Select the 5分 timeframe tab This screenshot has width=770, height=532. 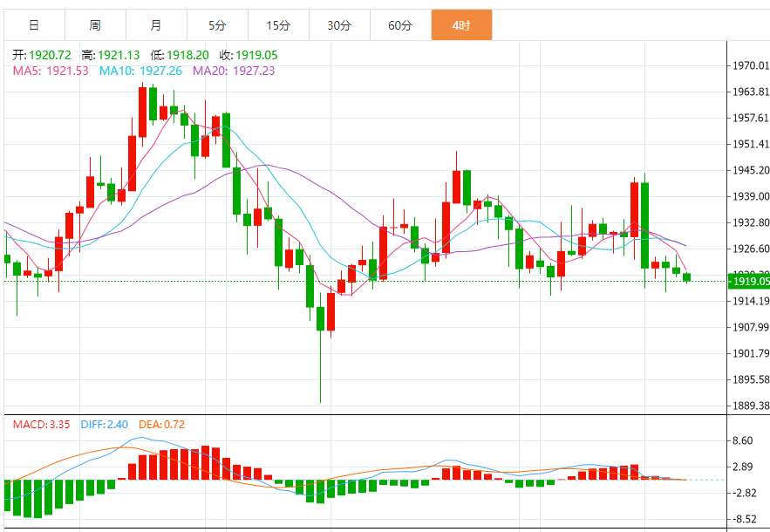point(217,25)
